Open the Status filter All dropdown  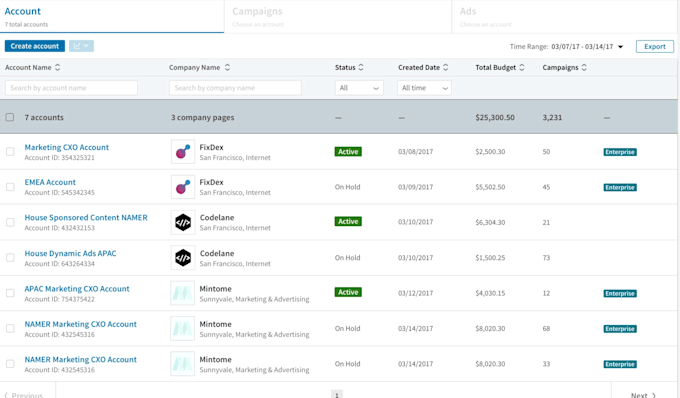(x=359, y=88)
